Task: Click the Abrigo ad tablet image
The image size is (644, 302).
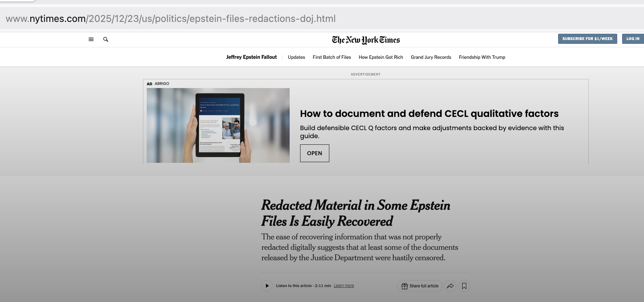Action: pyautogui.click(x=218, y=125)
